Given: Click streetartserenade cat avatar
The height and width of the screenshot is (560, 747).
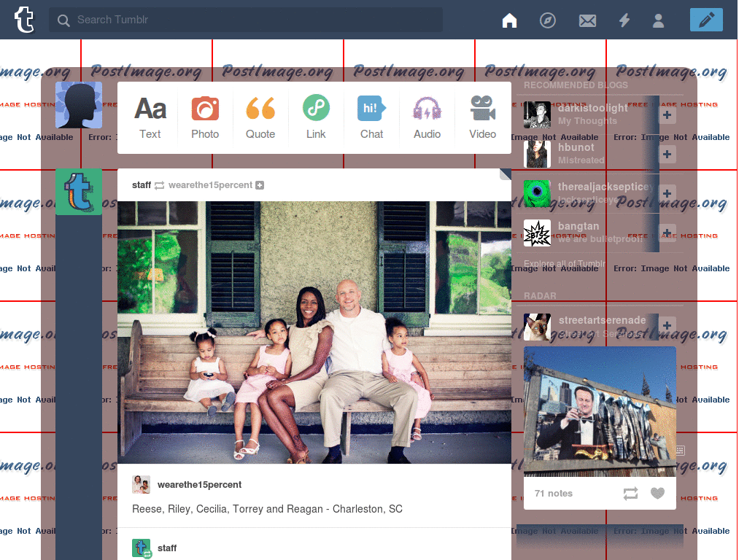Looking at the screenshot, I should click(537, 327).
